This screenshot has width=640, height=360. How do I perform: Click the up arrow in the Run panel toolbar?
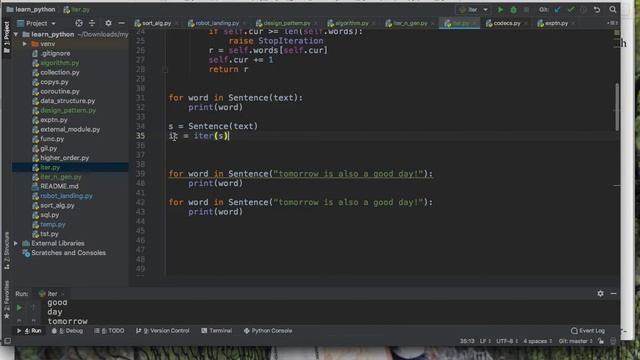[34, 307]
